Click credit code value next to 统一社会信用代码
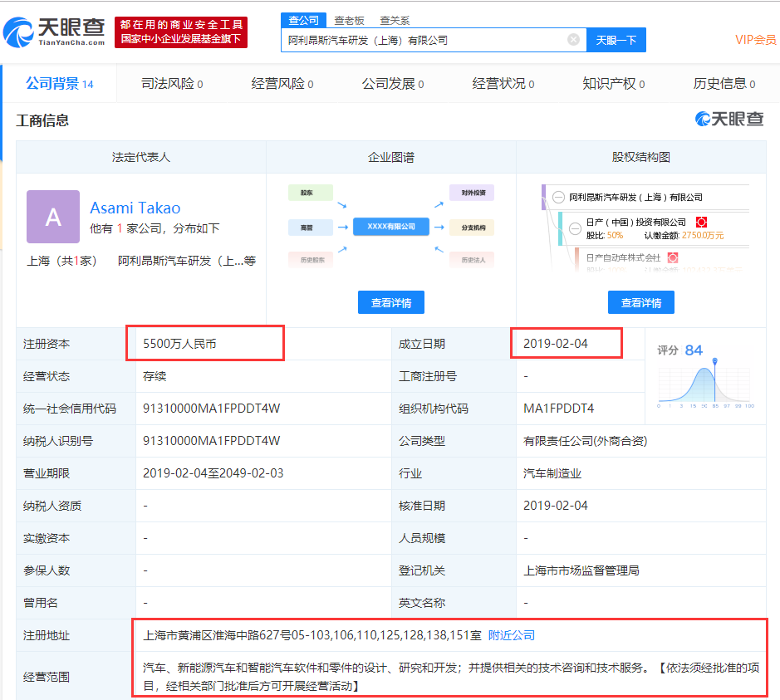The image size is (780, 700). pyautogui.click(x=212, y=409)
